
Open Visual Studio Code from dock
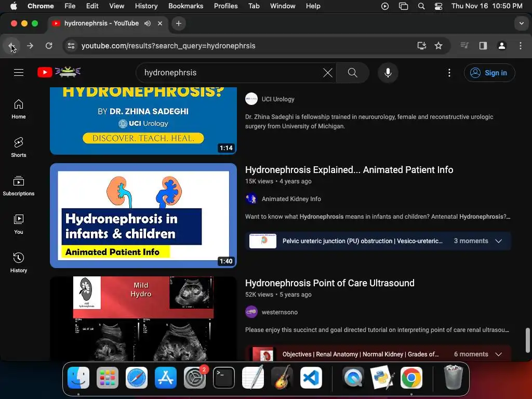click(311, 378)
